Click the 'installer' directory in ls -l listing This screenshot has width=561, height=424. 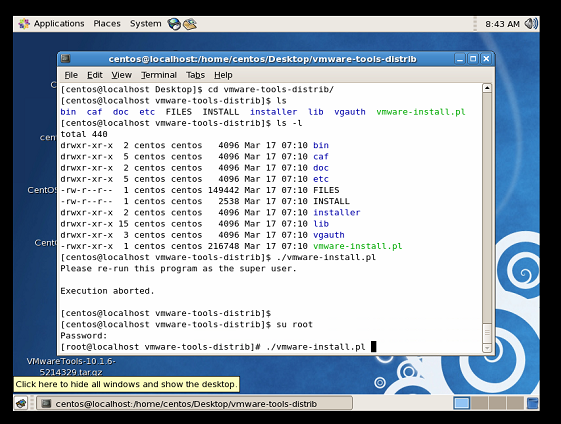337,213
